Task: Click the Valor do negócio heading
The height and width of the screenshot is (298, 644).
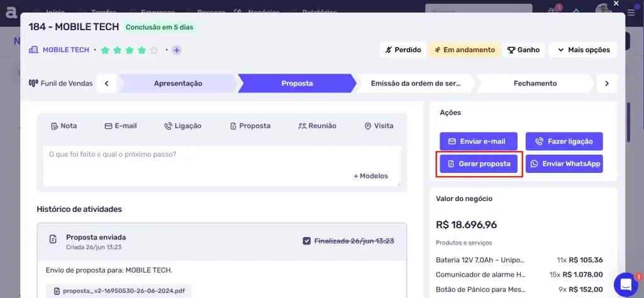Action: click(464, 199)
